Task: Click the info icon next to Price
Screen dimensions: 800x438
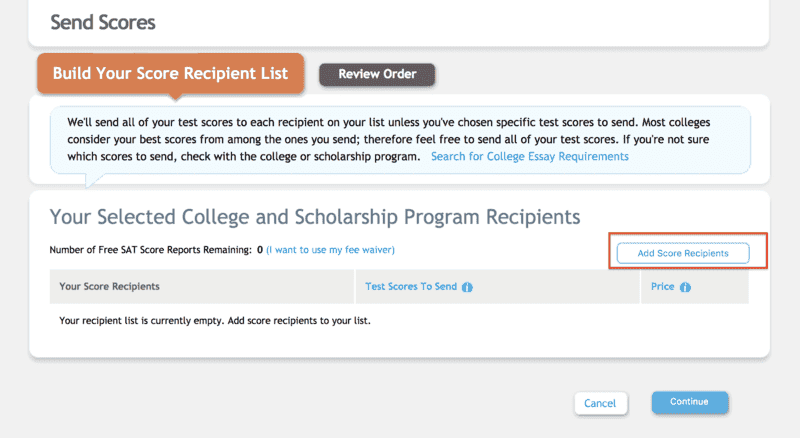Action: (686, 287)
